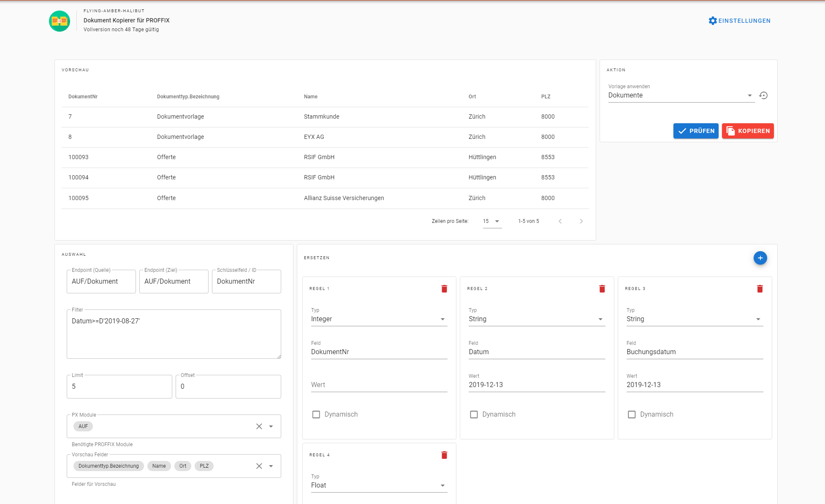825x504 pixels.
Task: Click the '1-5 von 5' pagination text
Action: pyautogui.click(x=529, y=221)
